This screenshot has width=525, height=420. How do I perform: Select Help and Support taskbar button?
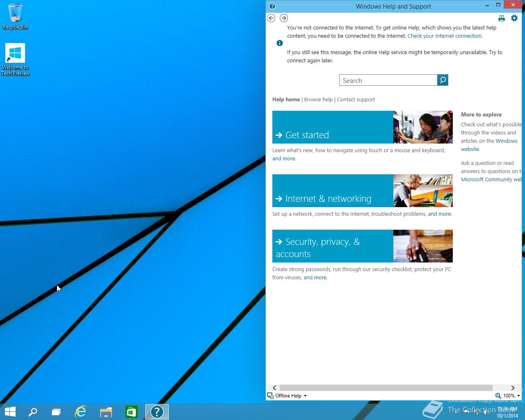click(x=157, y=412)
